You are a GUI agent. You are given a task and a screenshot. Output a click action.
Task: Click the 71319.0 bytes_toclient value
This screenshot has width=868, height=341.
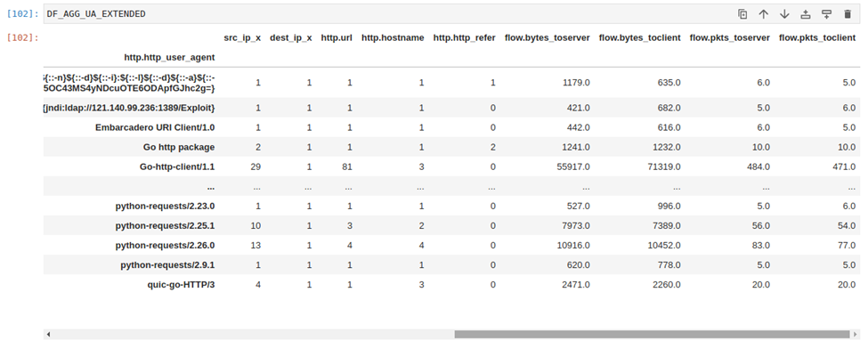pos(664,166)
